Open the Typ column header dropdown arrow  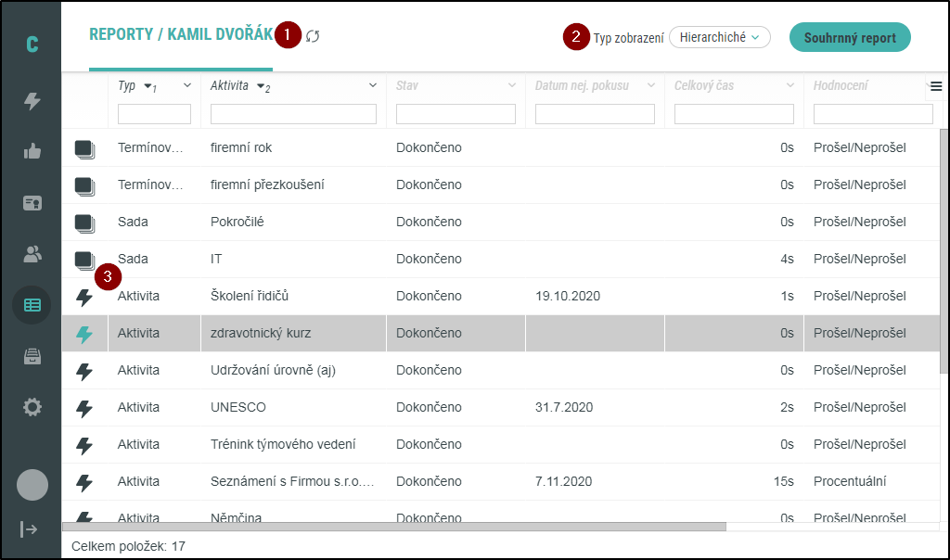tap(186, 85)
